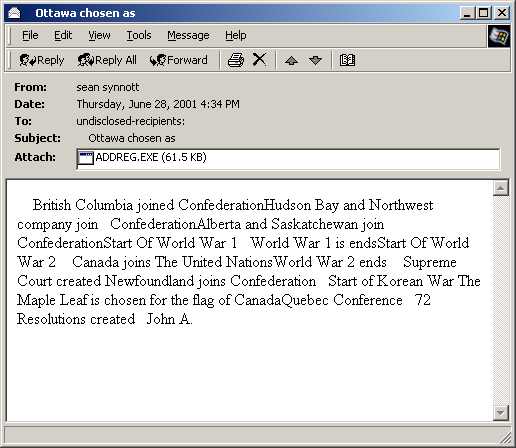Open the View menu
516x448 pixels.
pyautogui.click(x=99, y=35)
